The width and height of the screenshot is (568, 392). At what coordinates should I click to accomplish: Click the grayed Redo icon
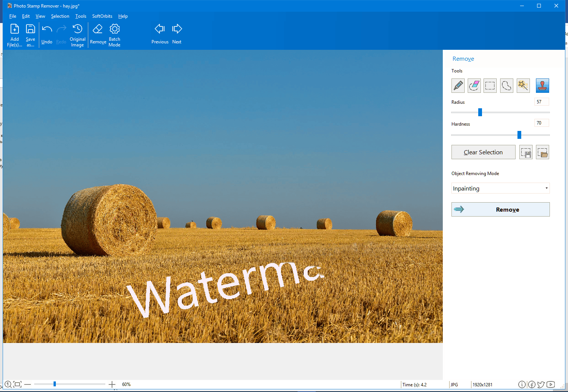61,35
